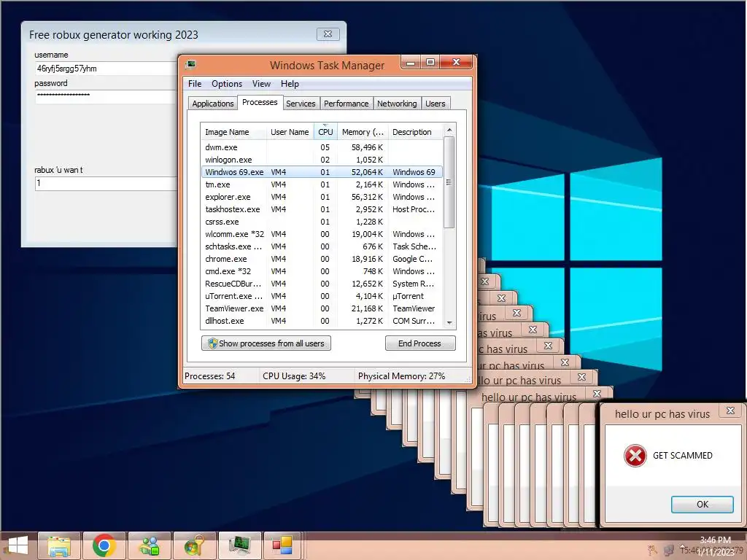
Task: Minimize the Windows Task Manager window
Action: (411, 62)
